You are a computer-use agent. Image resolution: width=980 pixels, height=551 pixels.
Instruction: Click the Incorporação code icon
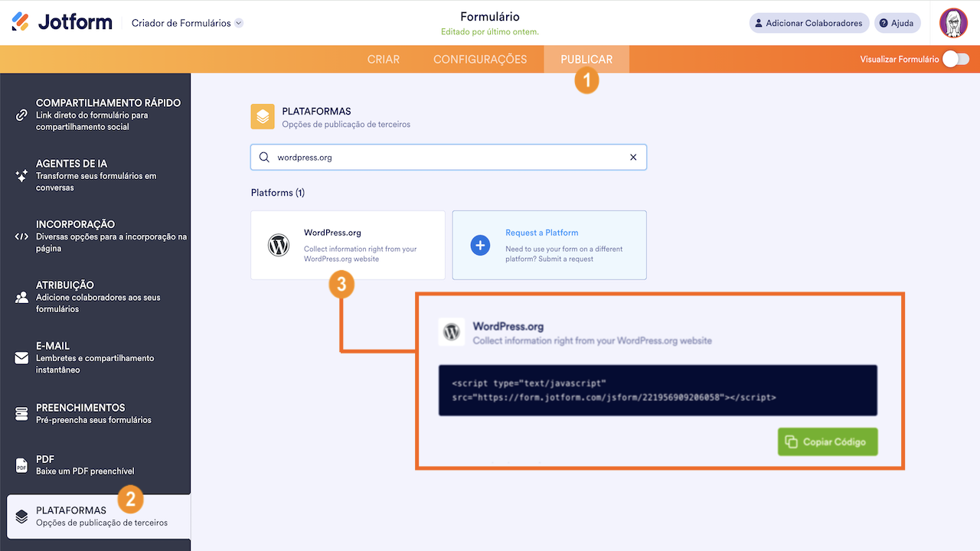tap(21, 236)
